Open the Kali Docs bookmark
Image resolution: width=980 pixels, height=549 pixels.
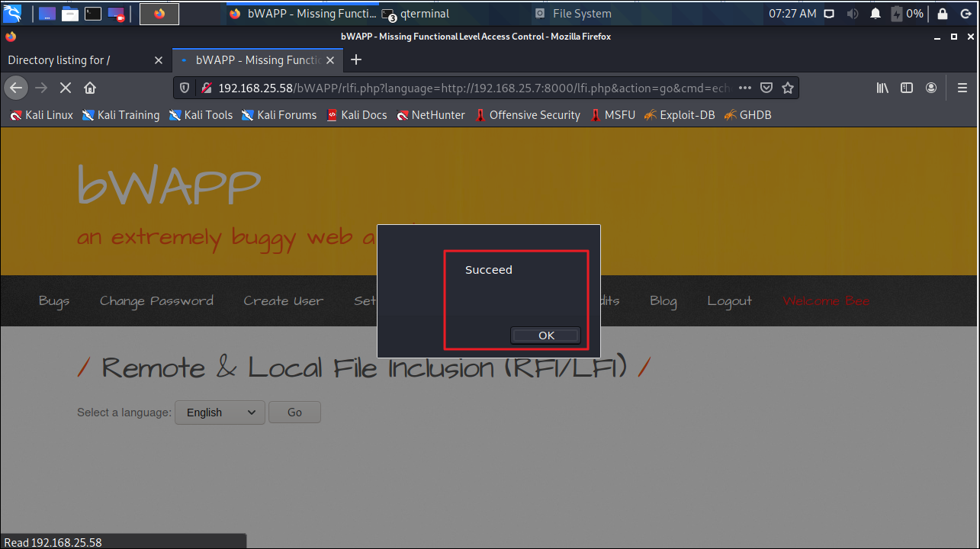pos(356,115)
